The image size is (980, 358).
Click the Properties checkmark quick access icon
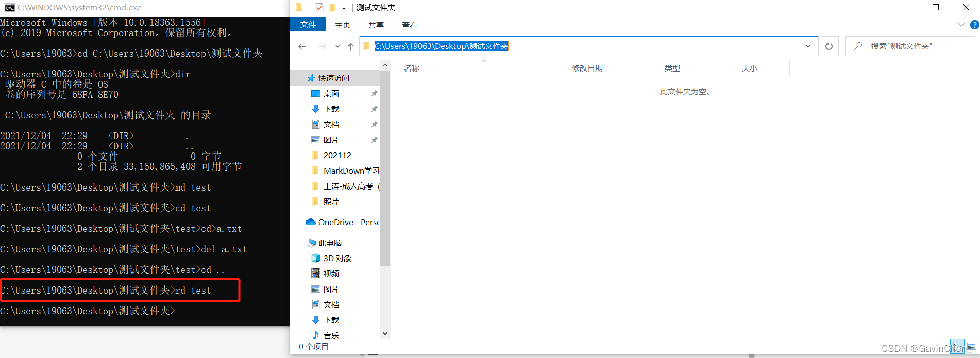click(x=319, y=7)
